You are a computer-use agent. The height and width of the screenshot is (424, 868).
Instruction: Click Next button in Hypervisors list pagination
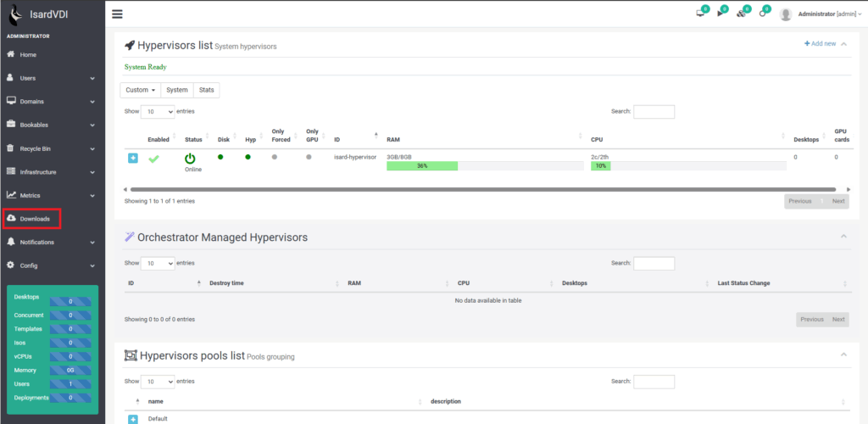point(837,202)
